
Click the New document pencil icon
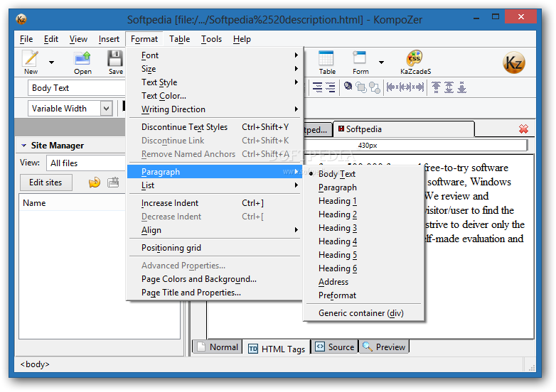31,58
